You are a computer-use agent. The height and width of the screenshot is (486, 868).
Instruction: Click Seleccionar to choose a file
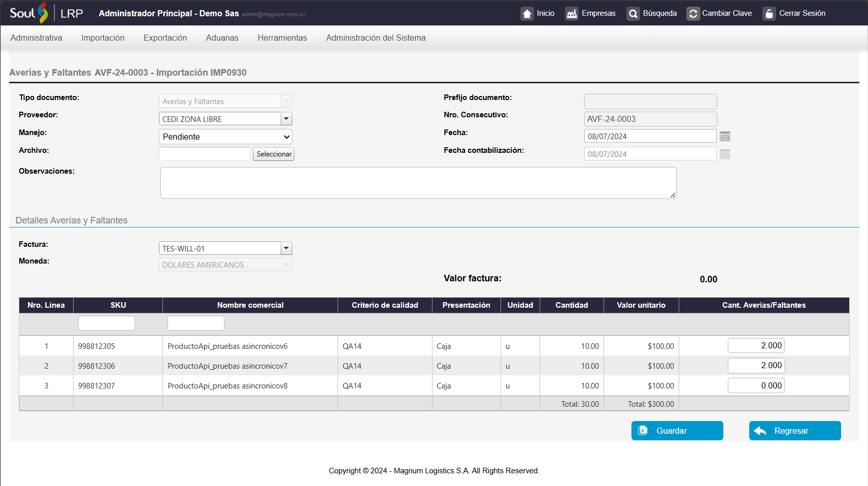click(x=274, y=154)
